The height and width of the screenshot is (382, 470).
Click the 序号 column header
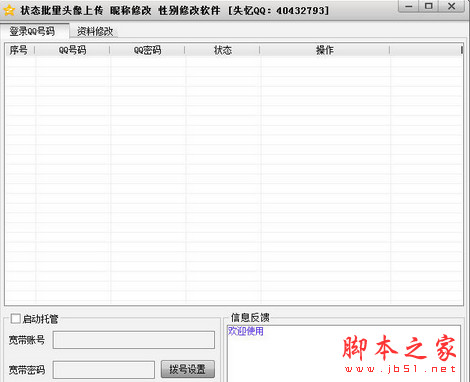tap(20, 50)
